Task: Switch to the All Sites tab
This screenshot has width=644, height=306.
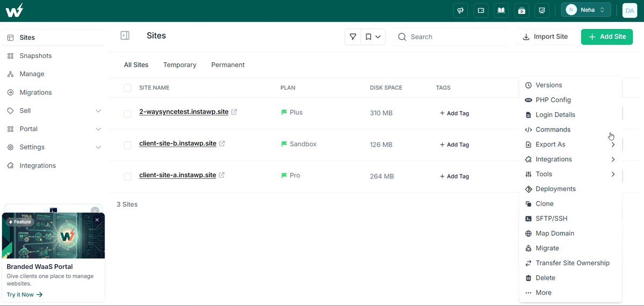Action: tap(136, 65)
